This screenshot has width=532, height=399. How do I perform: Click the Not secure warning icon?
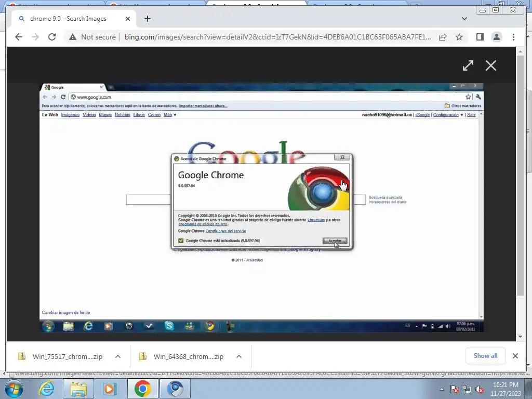[73, 37]
